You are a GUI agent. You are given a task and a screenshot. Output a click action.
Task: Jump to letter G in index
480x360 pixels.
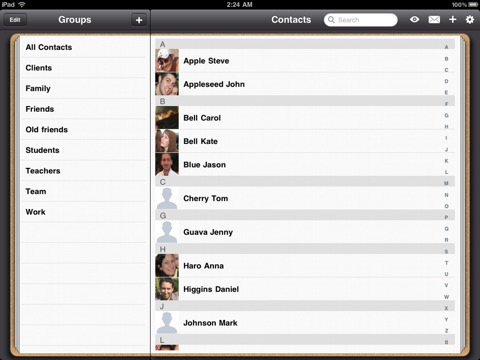[446, 115]
